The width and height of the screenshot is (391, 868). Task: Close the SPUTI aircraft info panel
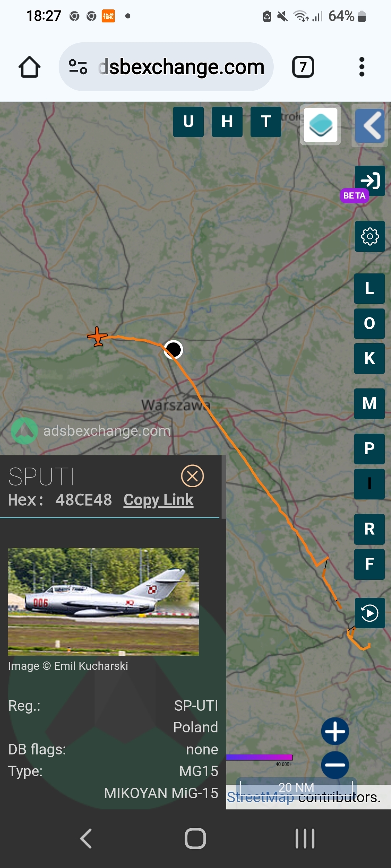192,476
